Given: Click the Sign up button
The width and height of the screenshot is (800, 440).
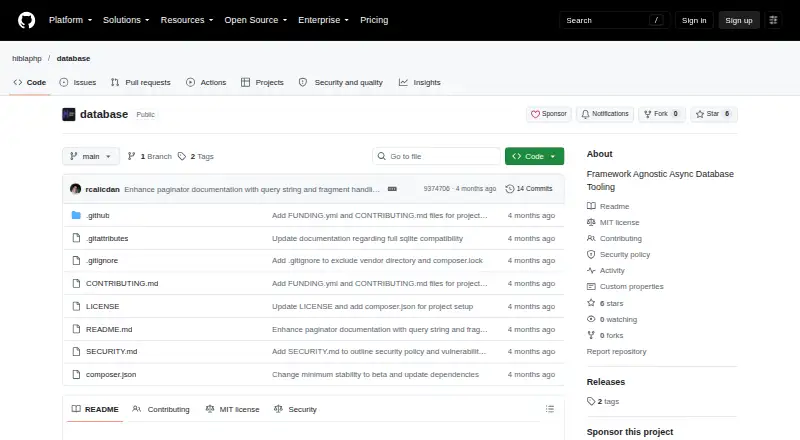Looking at the screenshot, I should click(x=739, y=20).
